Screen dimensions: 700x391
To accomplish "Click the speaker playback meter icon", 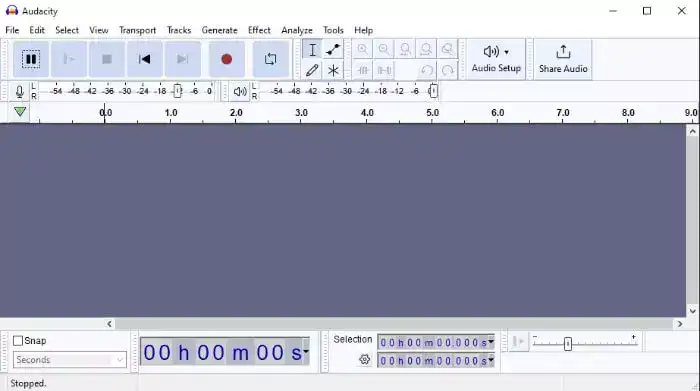I will (x=240, y=92).
